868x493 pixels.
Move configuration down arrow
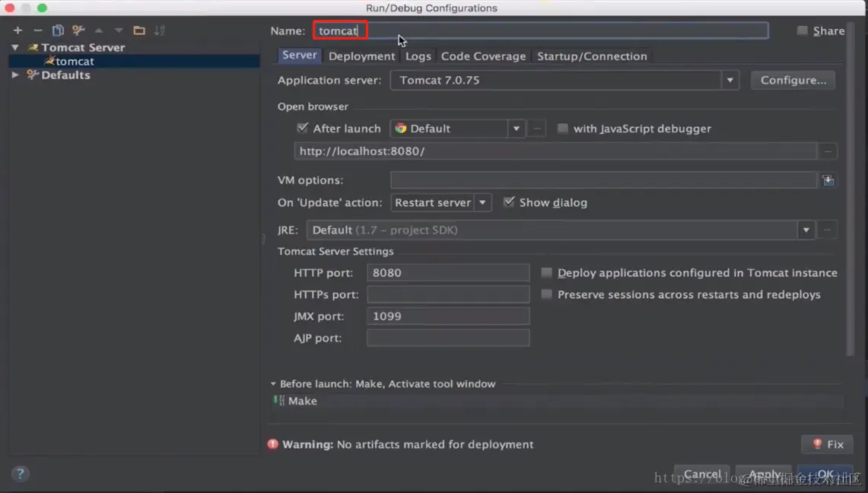[x=119, y=30]
